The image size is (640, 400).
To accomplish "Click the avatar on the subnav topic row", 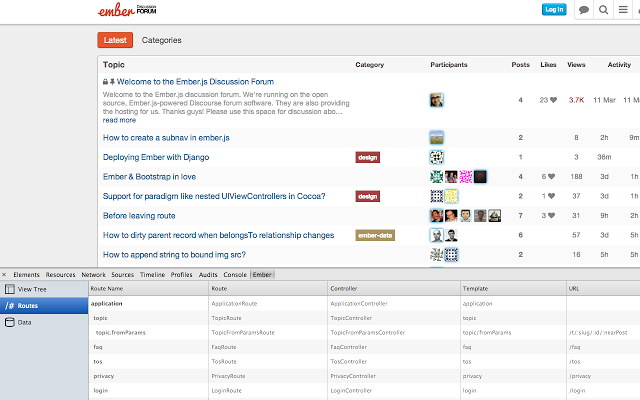I will (437, 138).
